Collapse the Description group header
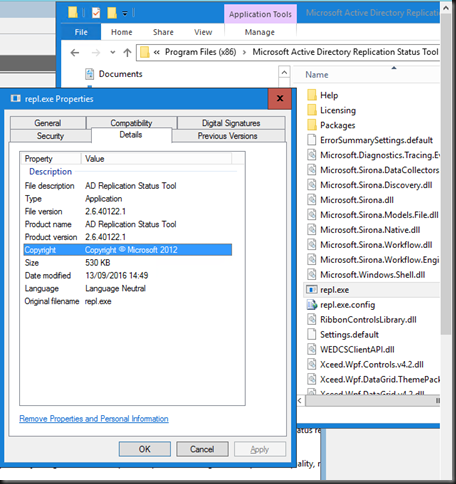The height and width of the screenshot is (484, 456). pyautogui.click(x=50, y=171)
